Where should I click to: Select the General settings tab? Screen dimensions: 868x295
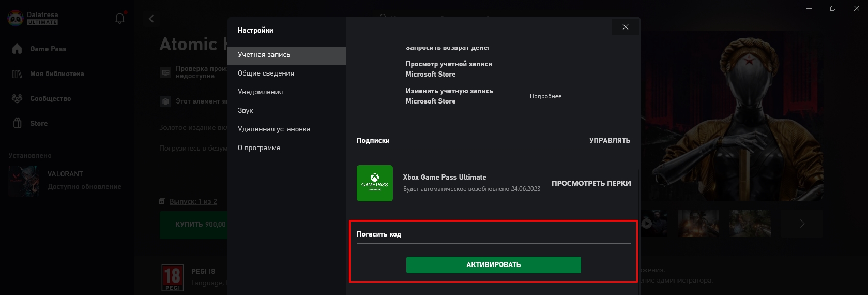click(x=287, y=73)
